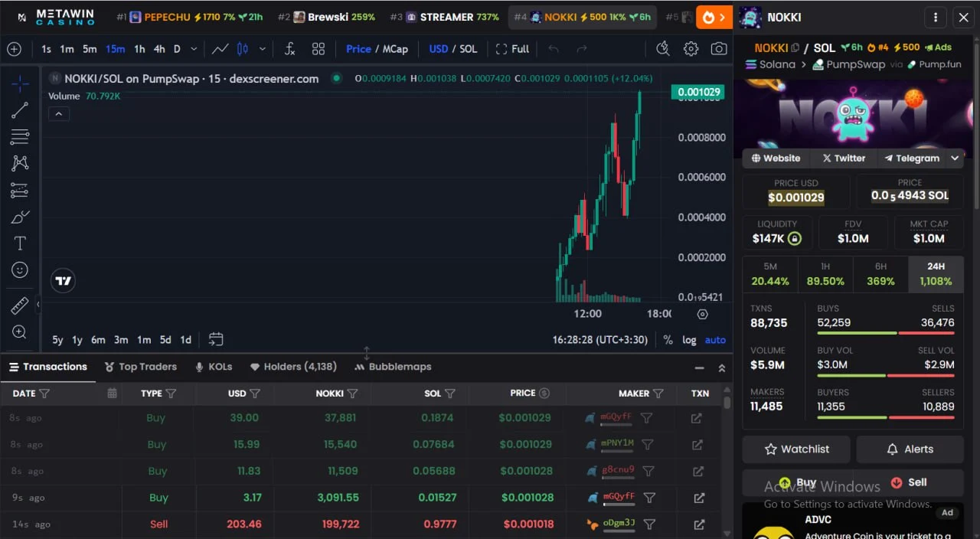The image size is (980, 539).
Task: Select the brush drawing tool
Action: click(20, 217)
